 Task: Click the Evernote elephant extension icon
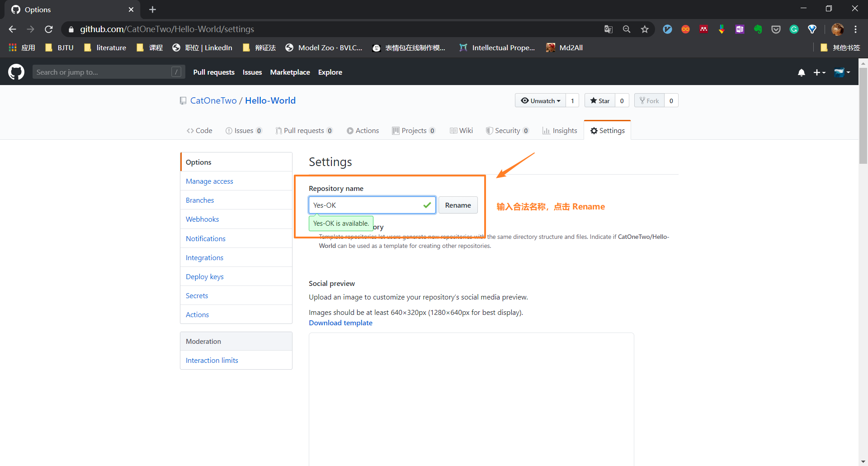(x=758, y=29)
